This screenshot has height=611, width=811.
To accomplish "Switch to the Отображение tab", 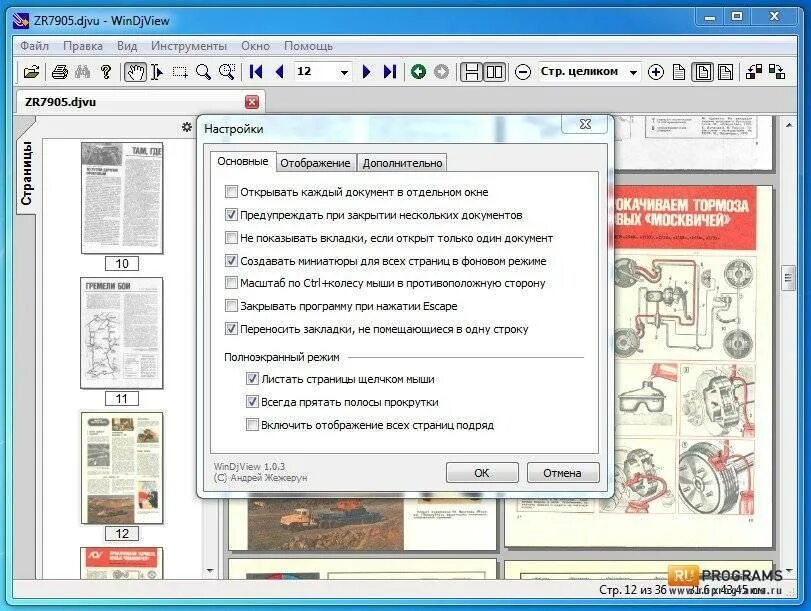I will pos(316,163).
